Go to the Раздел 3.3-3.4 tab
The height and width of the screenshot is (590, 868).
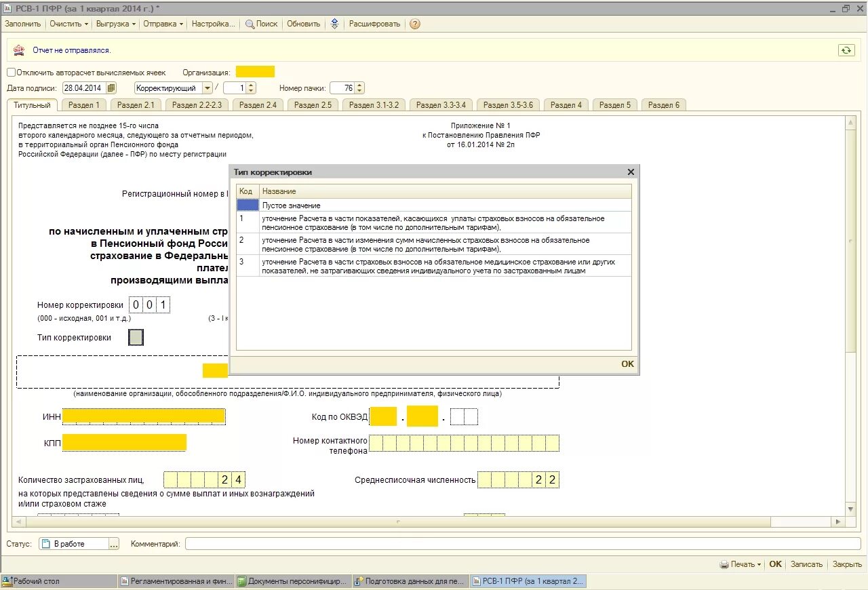[x=441, y=105]
